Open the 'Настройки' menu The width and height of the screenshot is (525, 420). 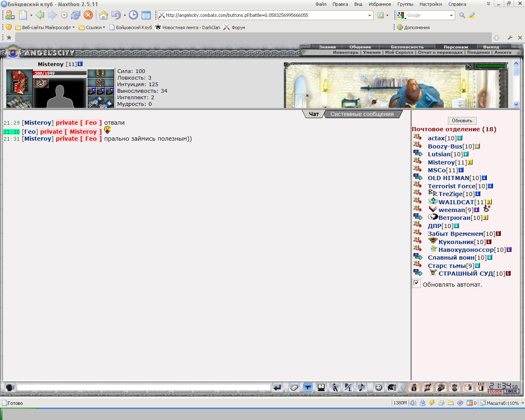tap(431, 4)
